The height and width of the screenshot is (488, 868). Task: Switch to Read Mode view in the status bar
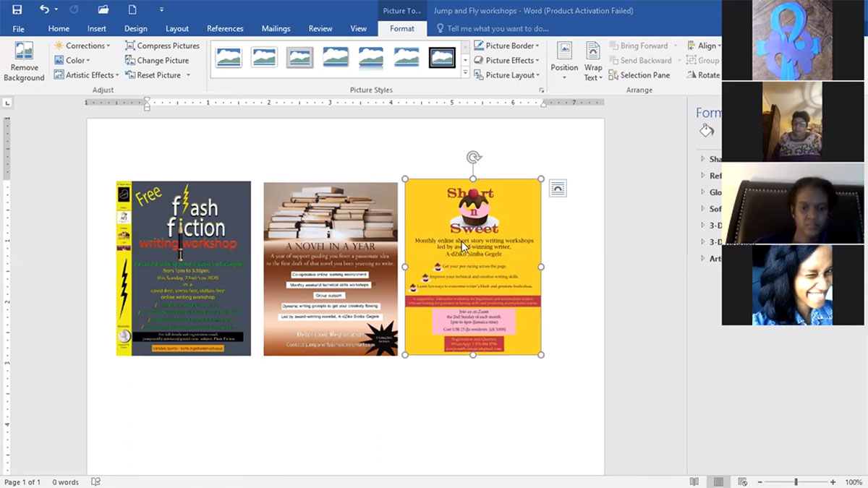tap(694, 482)
